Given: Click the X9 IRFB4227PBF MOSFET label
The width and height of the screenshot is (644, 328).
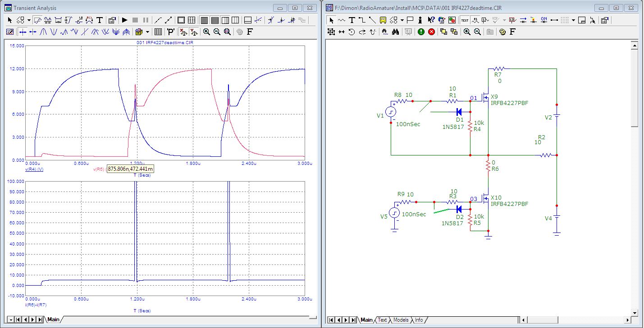Looking at the screenshot, I should (x=509, y=100).
